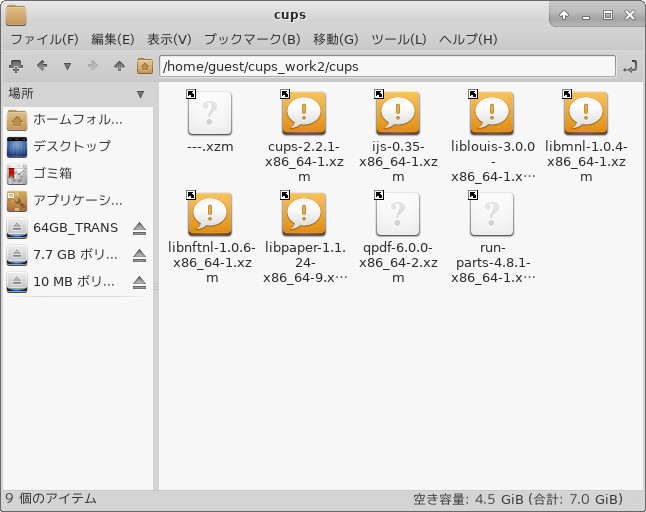Go forward to next folder
The height and width of the screenshot is (512, 646).
point(93,65)
